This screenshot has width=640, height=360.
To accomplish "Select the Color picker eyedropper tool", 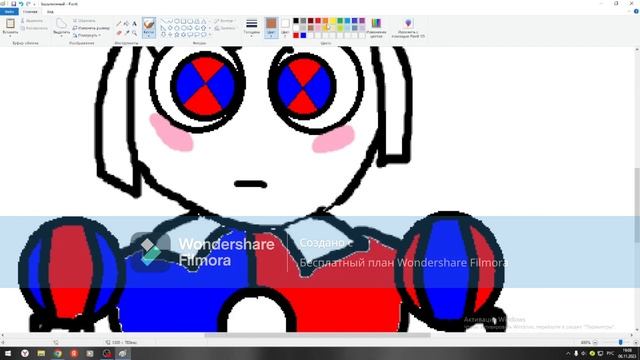I will (x=127, y=33).
